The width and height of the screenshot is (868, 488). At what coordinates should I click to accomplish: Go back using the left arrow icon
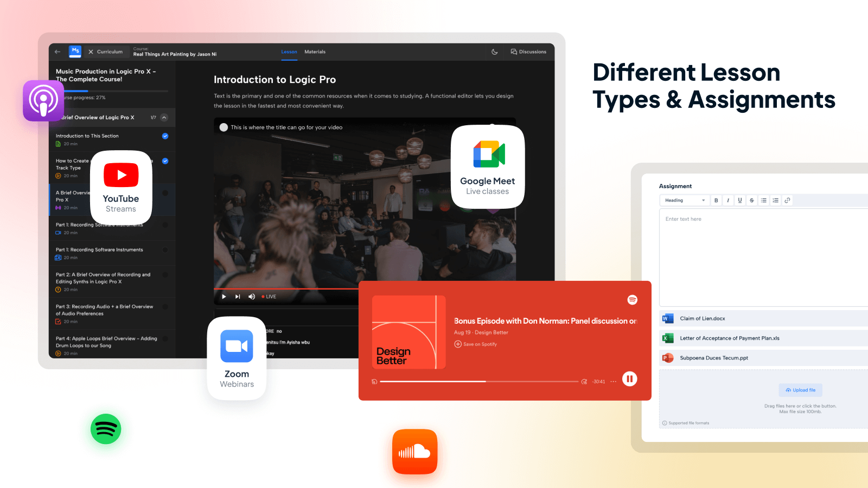[x=58, y=52]
